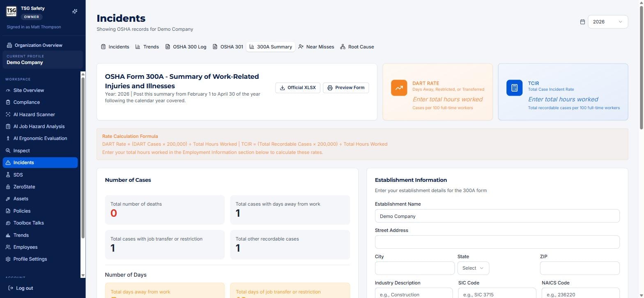This screenshot has width=644, height=298.
Task: Click the SDS flask icon
Action: pos(8,175)
